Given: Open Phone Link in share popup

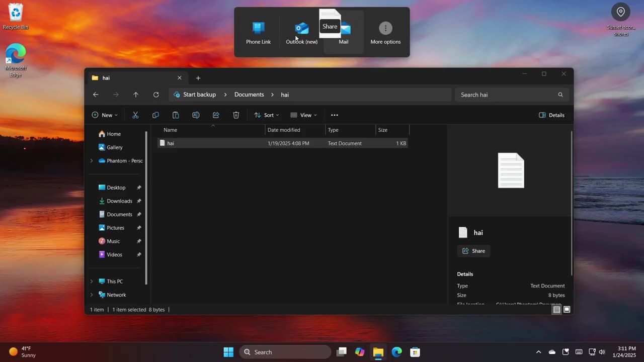Looking at the screenshot, I should [x=258, y=32].
